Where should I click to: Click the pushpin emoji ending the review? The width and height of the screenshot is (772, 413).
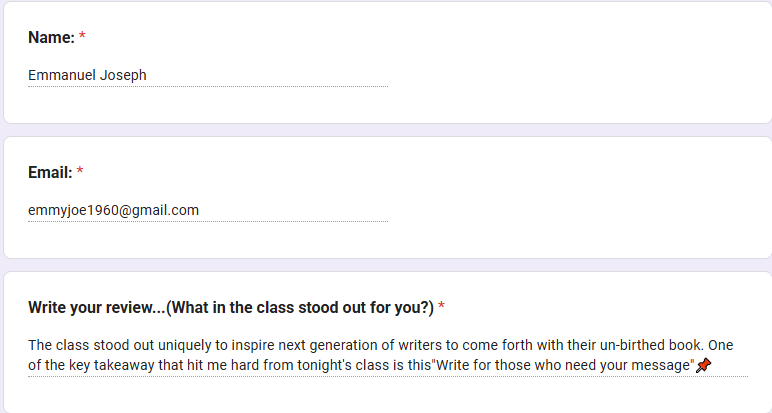pyautogui.click(x=704, y=365)
